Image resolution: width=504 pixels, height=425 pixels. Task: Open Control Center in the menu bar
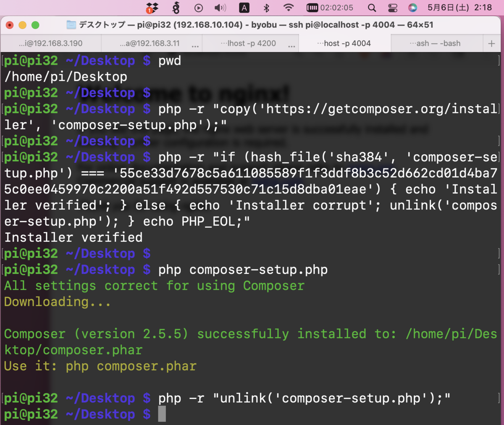[x=393, y=8]
